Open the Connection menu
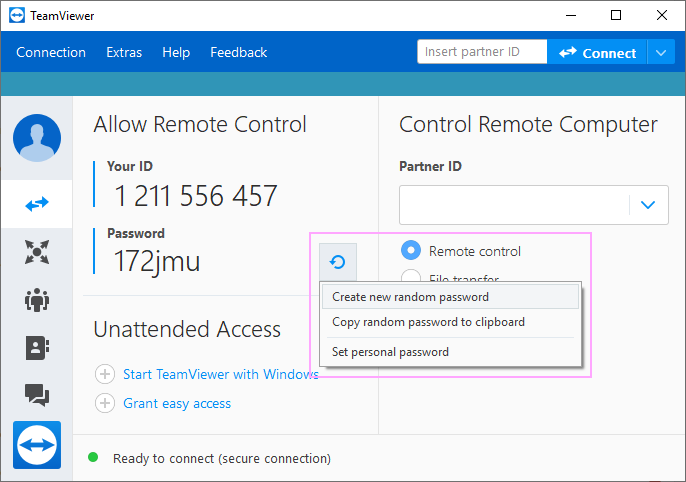 pyautogui.click(x=51, y=52)
